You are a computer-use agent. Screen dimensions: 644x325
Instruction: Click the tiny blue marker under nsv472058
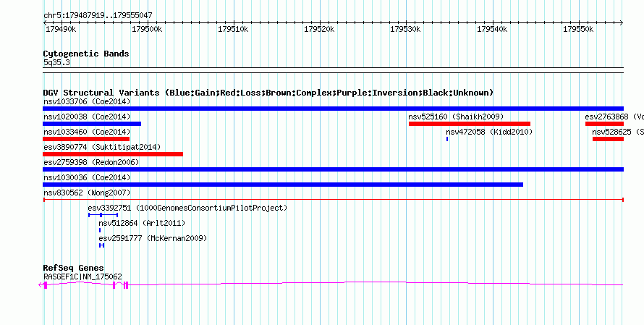click(447, 139)
